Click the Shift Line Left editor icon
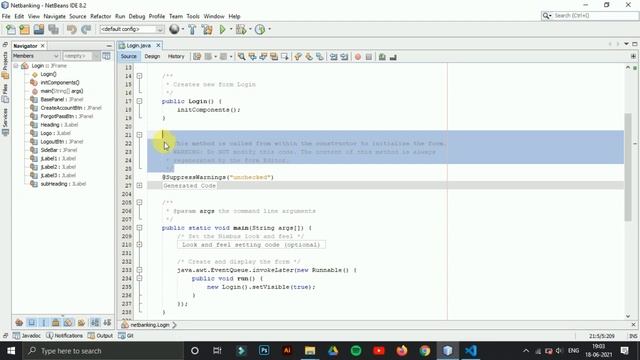 [333, 57]
